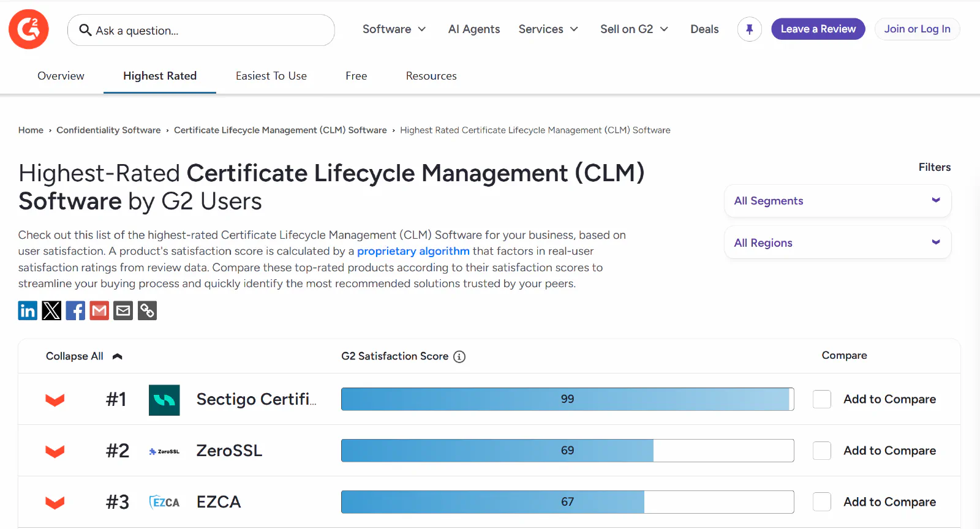Click the Compare column header

[x=844, y=355]
